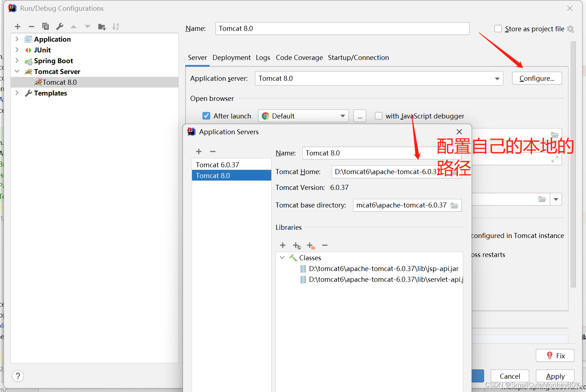
Task: Add a library to Libraries list
Action: 283,245
